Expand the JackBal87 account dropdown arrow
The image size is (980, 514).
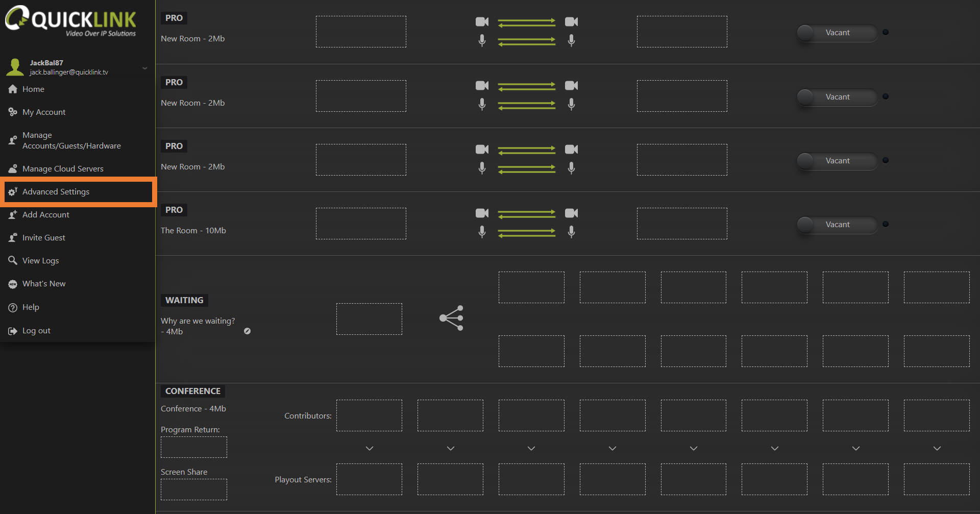(x=145, y=68)
